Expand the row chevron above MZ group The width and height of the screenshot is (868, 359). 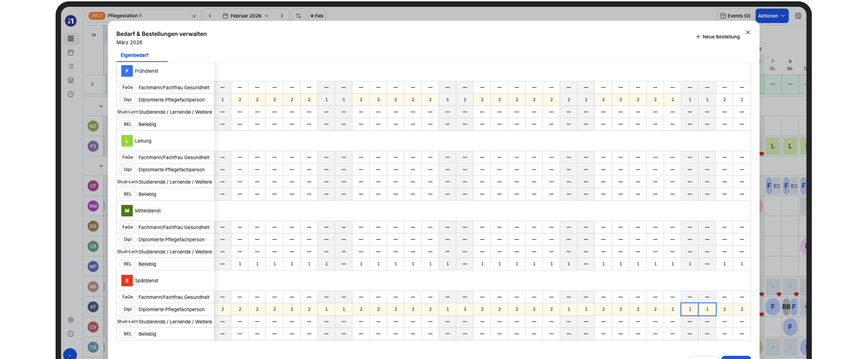[x=92, y=84]
